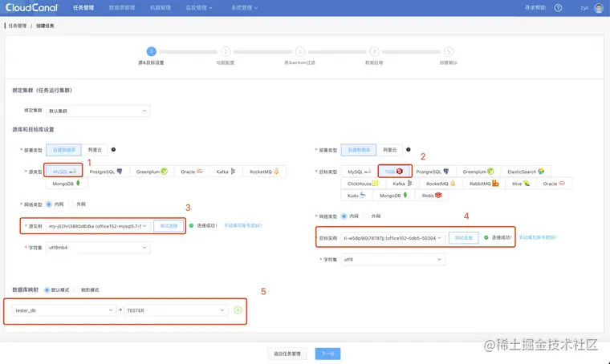The image size is (610, 364).
Task: Open the target instance dropdown ti-w58p9j0j78787jj
Action: 393,238
